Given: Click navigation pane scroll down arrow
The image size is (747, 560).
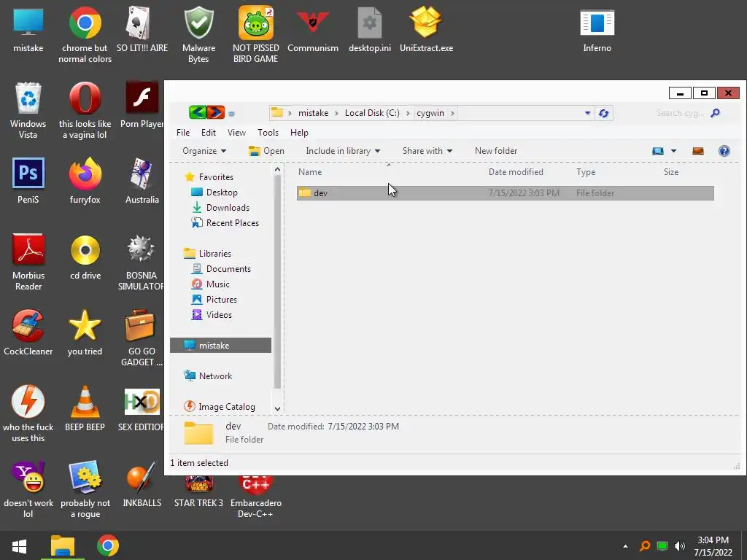Looking at the screenshot, I should point(277,408).
